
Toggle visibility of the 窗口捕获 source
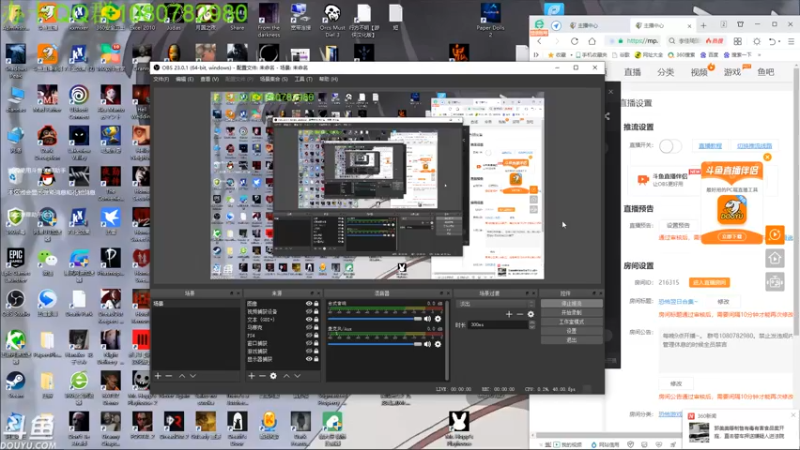[309, 343]
